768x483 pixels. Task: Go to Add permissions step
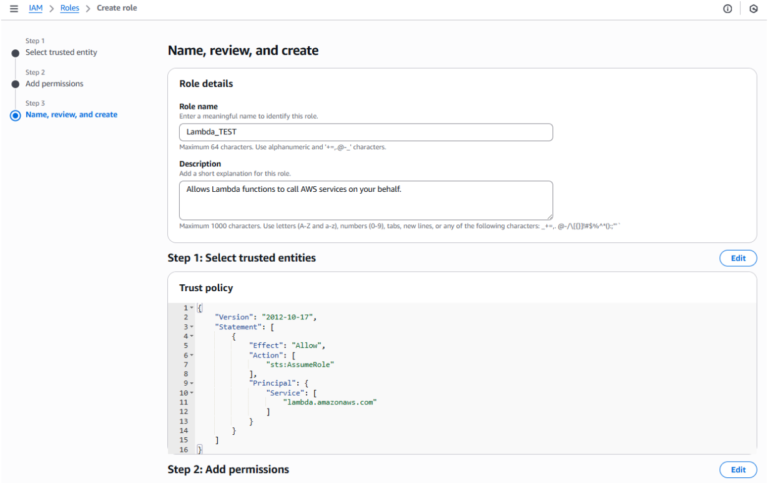pyautogui.click(x=54, y=84)
